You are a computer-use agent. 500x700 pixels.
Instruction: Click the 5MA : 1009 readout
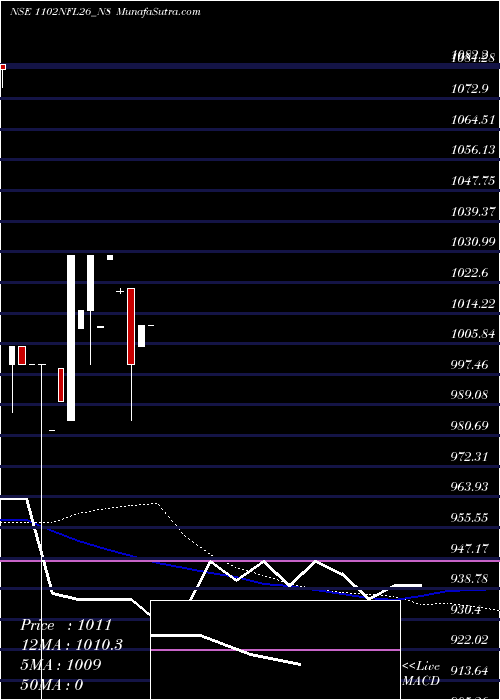(x=60, y=665)
